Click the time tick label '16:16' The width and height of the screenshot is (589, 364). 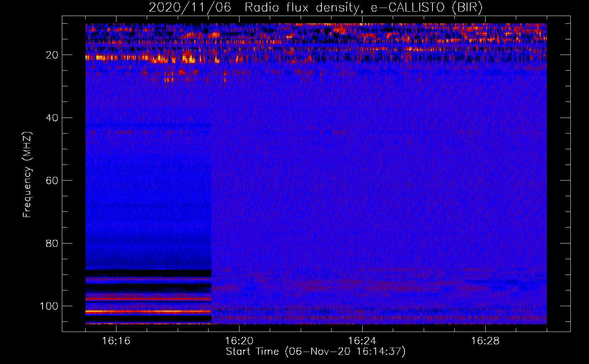pos(116,341)
